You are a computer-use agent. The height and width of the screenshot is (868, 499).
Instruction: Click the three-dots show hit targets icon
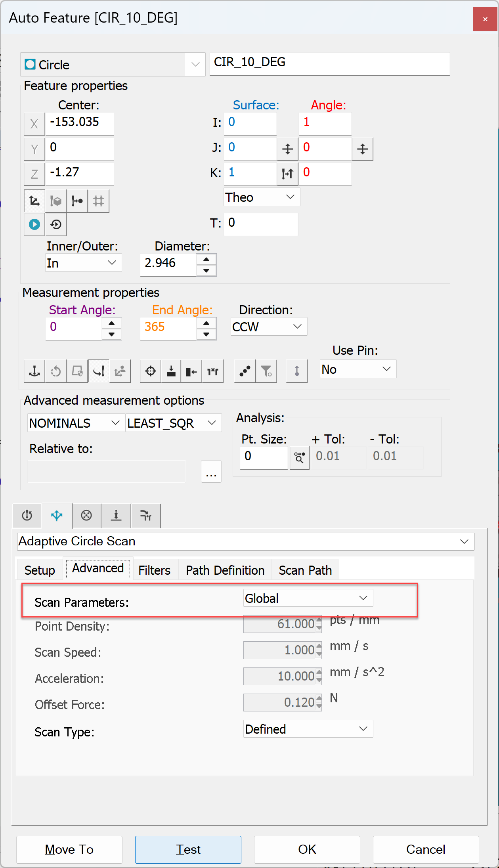pos(245,371)
